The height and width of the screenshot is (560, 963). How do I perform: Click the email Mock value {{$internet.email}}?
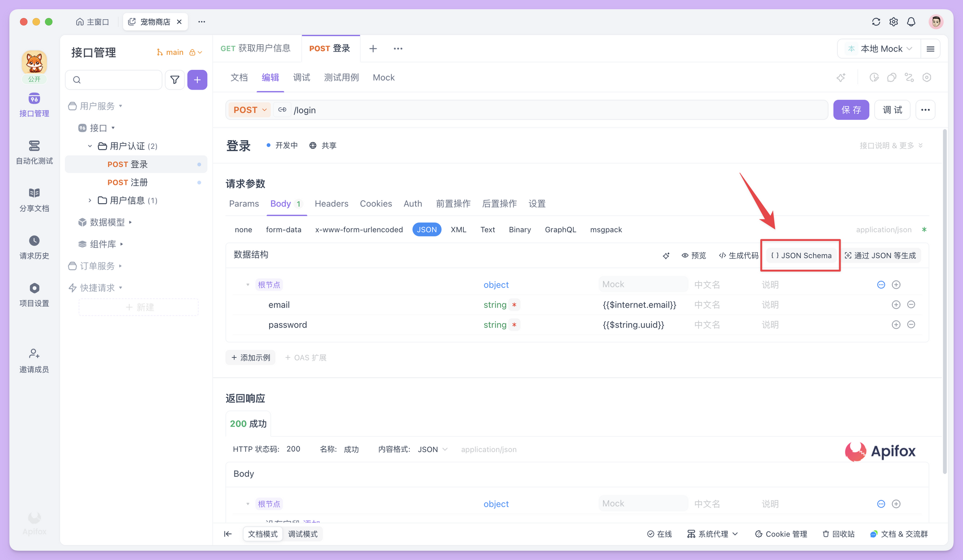[639, 304]
